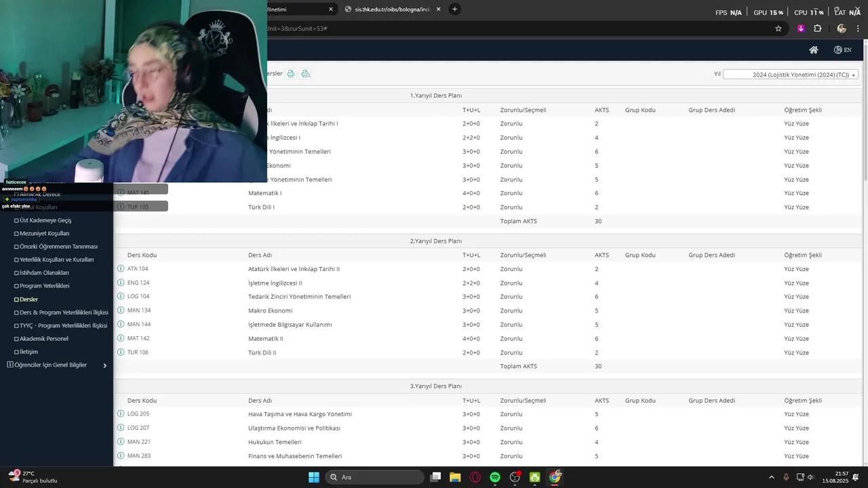Close the sis.thk.edu.tr browser tab
The image size is (868, 488).
(x=438, y=9)
